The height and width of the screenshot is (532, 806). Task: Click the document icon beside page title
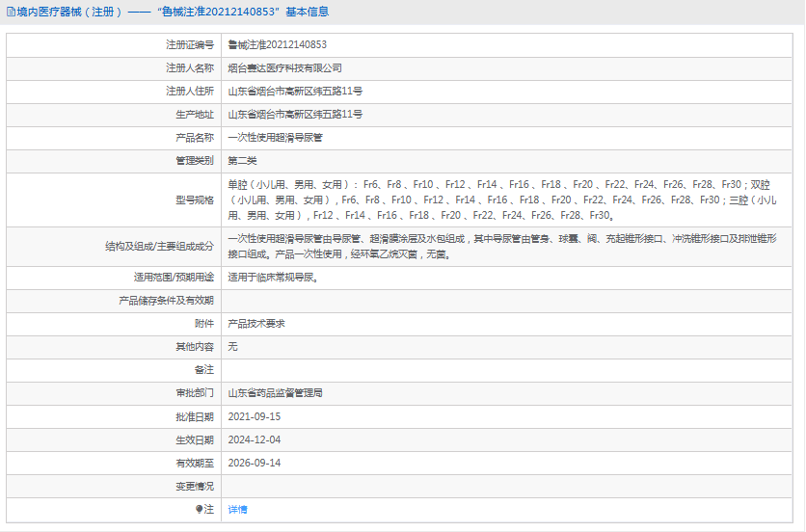[x=11, y=12]
